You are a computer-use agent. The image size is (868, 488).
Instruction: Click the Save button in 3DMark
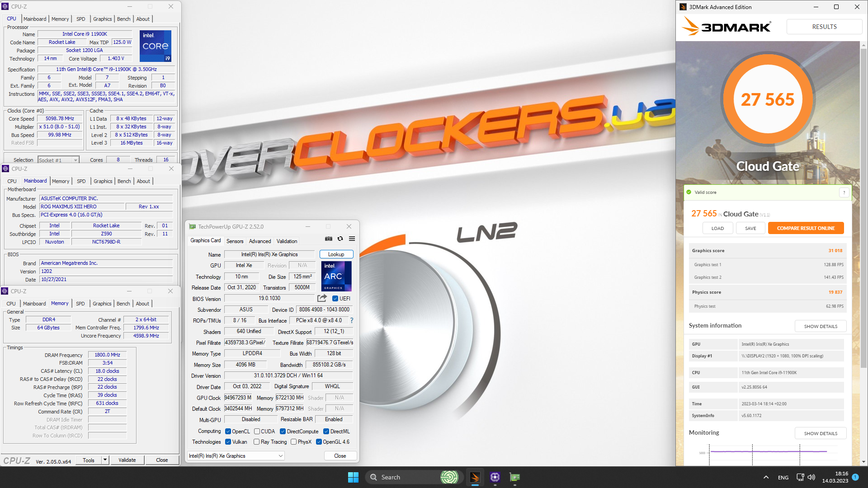750,228
